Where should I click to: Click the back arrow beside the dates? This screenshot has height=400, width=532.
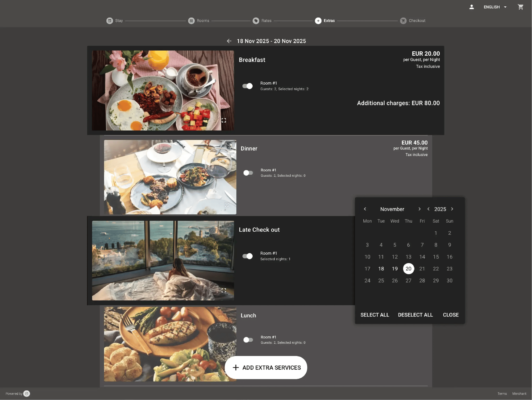click(x=229, y=41)
